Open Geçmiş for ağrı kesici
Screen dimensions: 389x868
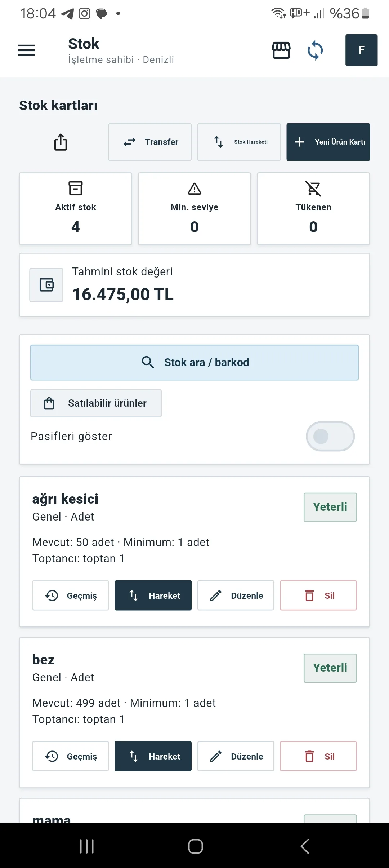pos(71,595)
